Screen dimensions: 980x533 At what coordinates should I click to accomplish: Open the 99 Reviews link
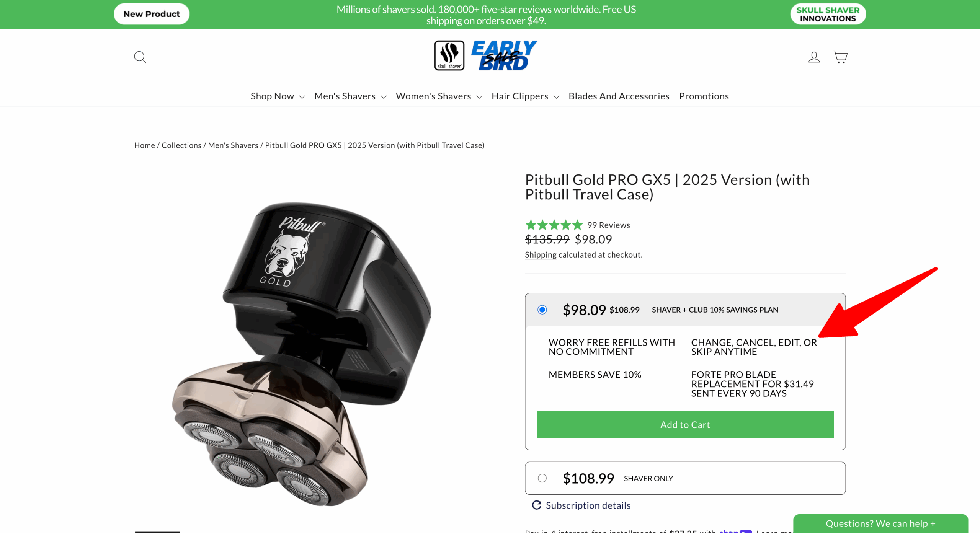pyautogui.click(x=608, y=225)
